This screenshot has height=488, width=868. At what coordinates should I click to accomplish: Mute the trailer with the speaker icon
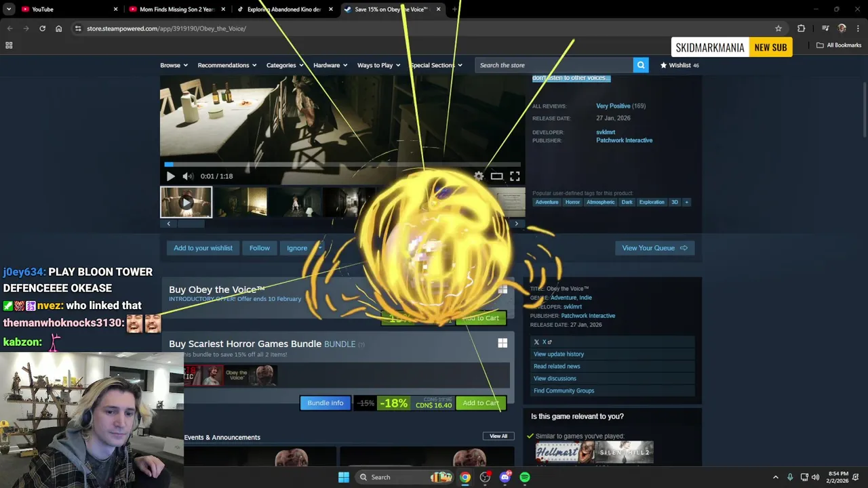click(x=188, y=176)
